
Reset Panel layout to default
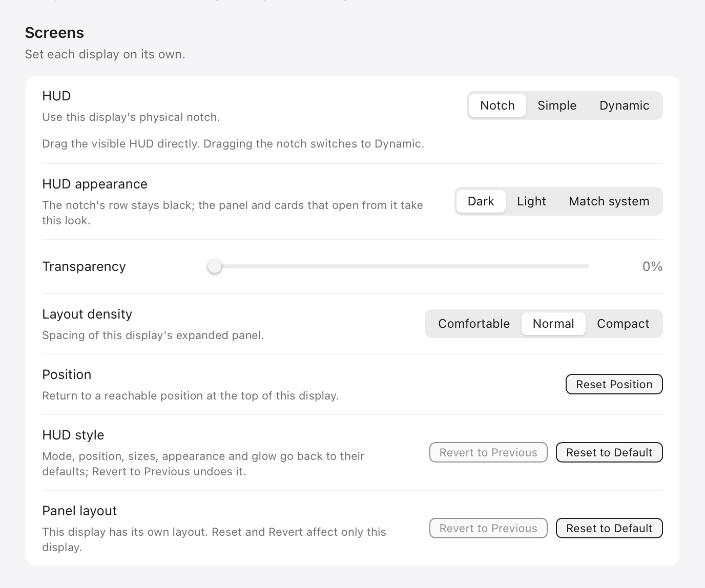click(609, 528)
